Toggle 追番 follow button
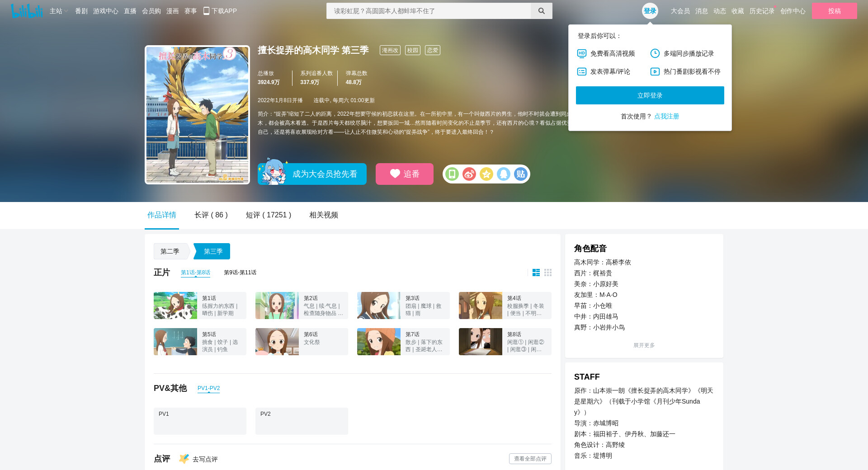This screenshot has width=868, height=470. tap(404, 174)
